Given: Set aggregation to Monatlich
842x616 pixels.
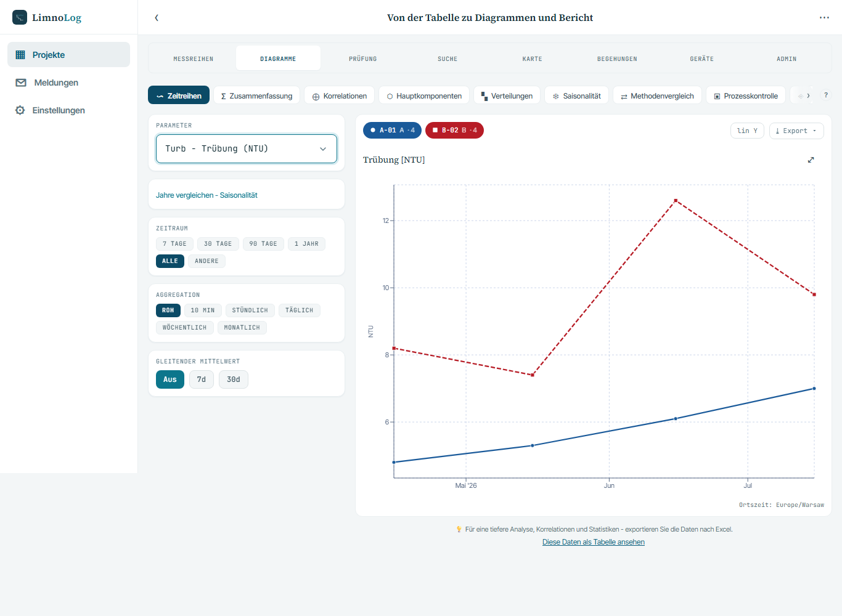Looking at the screenshot, I should (242, 328).
